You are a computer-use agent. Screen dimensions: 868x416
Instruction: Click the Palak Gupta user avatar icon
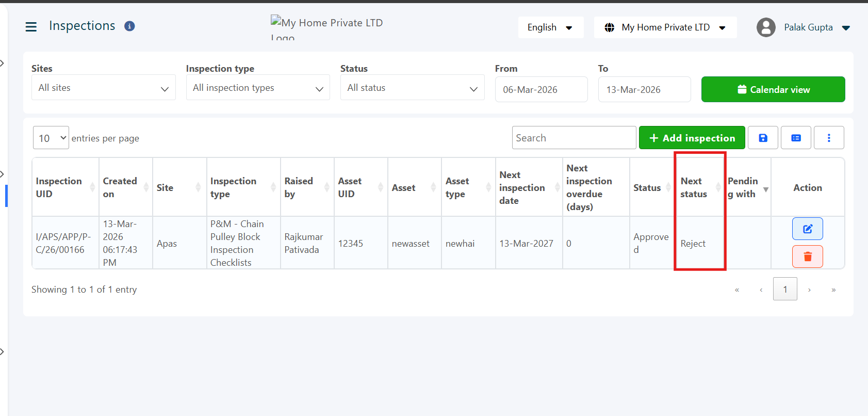[766, 27]
